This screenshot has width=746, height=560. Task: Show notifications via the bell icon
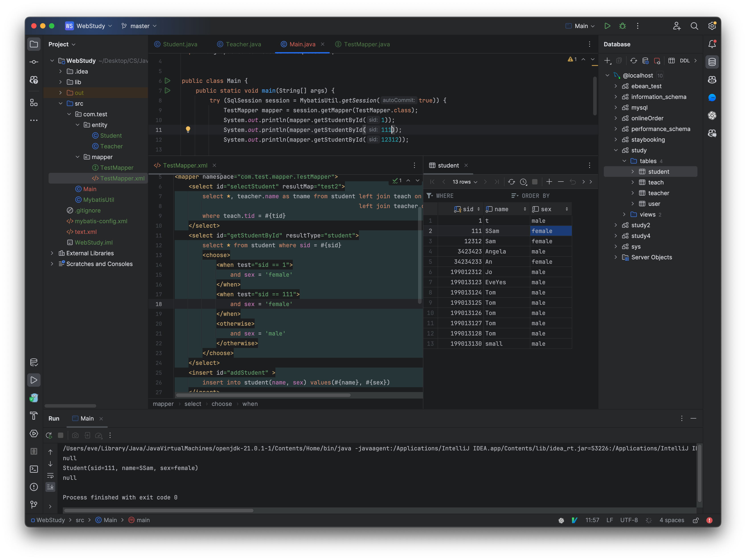click(712, 44)
